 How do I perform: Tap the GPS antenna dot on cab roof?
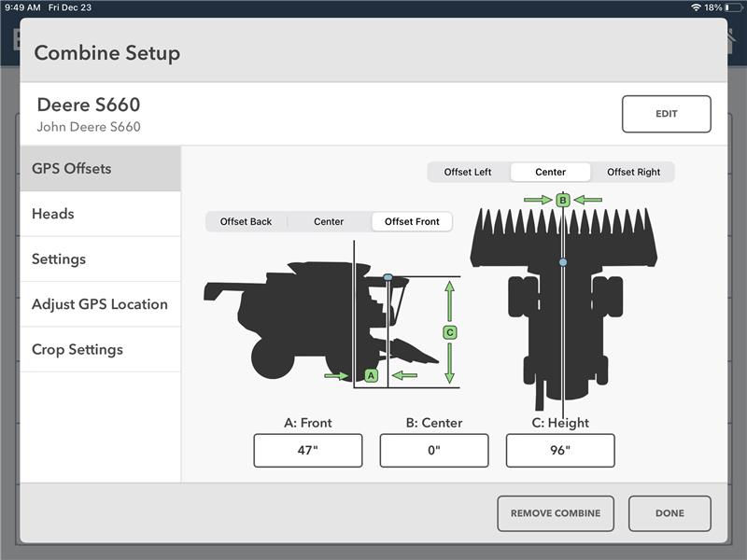(x=388, y=277)
